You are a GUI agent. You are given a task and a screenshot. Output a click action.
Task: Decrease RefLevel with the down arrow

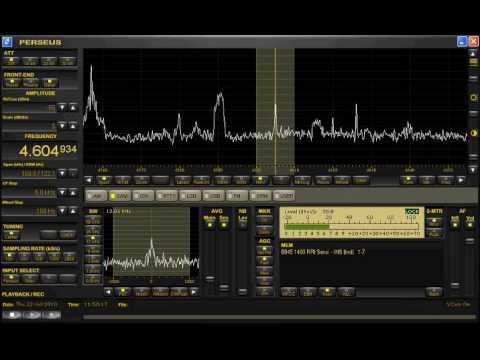coord(62,107)
